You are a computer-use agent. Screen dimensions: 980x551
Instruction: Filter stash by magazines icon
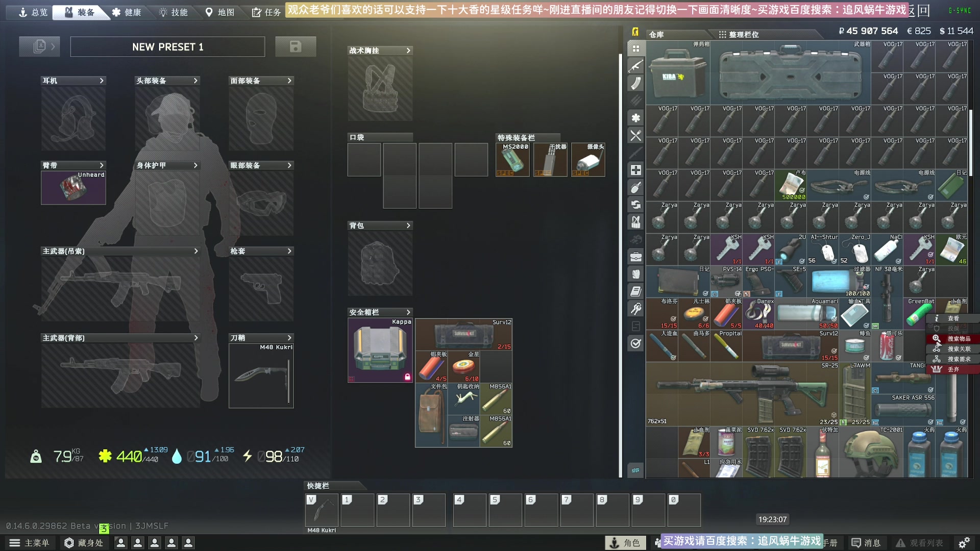(635, 84)
